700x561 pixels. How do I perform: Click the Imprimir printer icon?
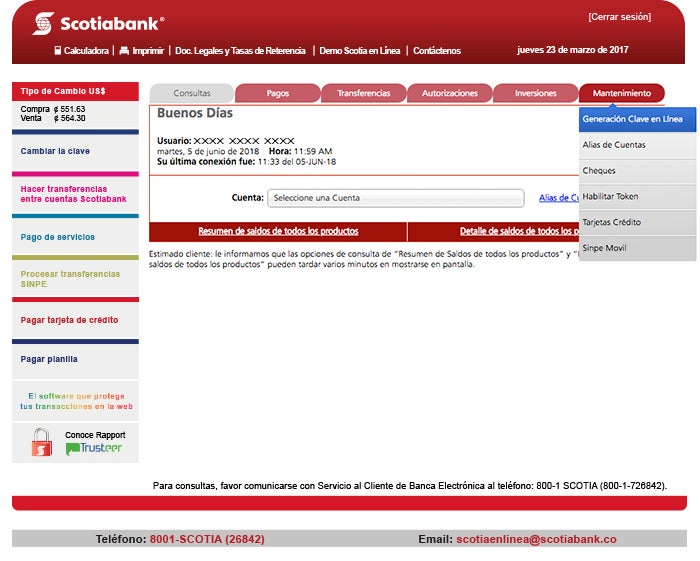[x=124, y=50]
